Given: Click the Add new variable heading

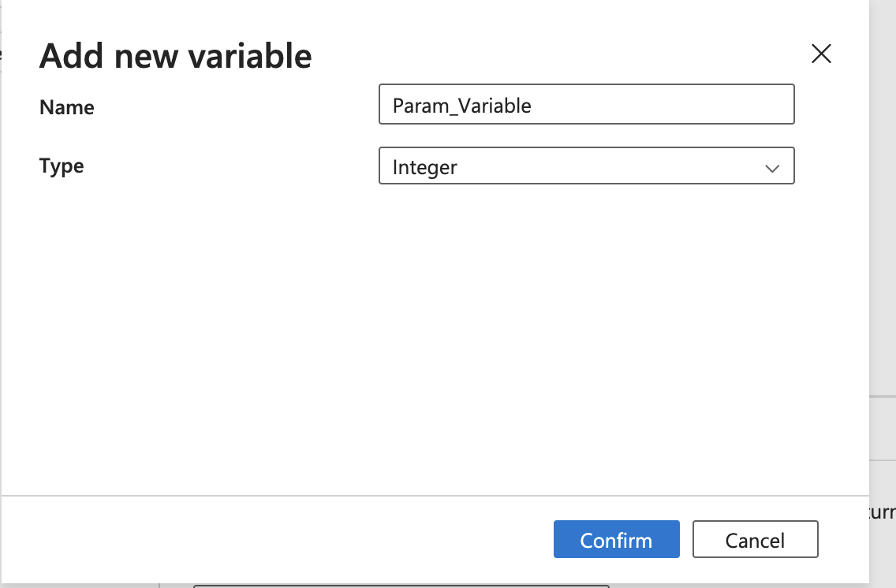Looking at the screenshot, I should [x=175, y=56].
